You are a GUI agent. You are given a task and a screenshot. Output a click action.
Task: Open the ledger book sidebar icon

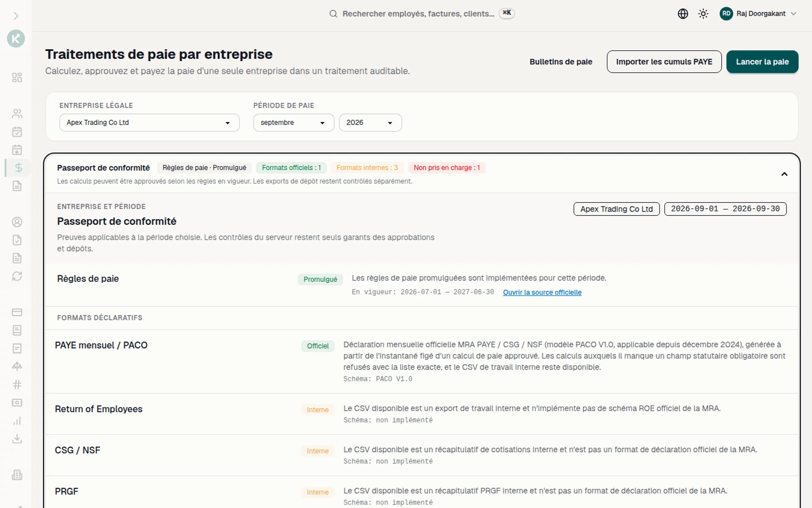click(17, 330)
